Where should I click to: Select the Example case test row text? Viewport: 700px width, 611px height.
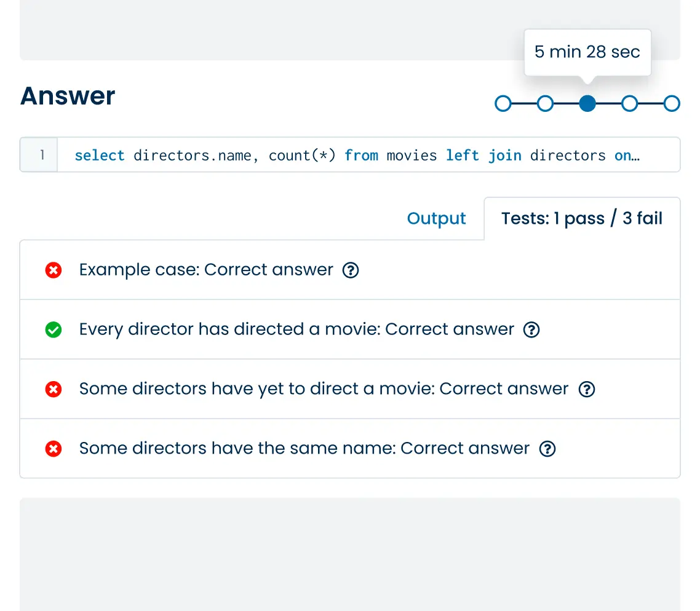[x=206, y=270]
